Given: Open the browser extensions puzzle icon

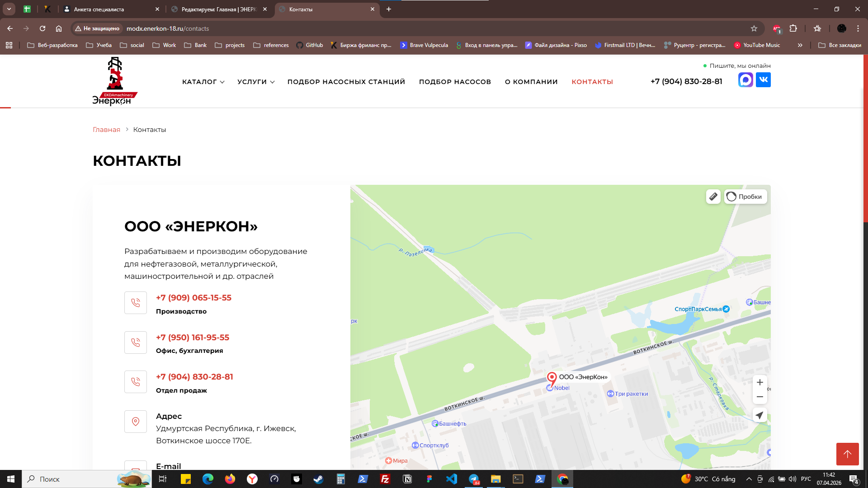Looking at the screenshot, I should point(793,28).
